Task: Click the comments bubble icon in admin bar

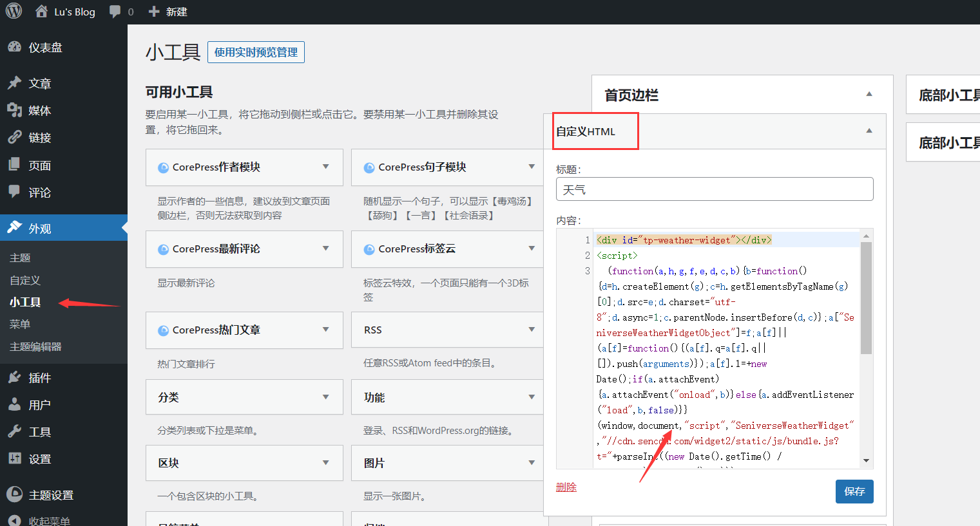Action: click(115, 12)
